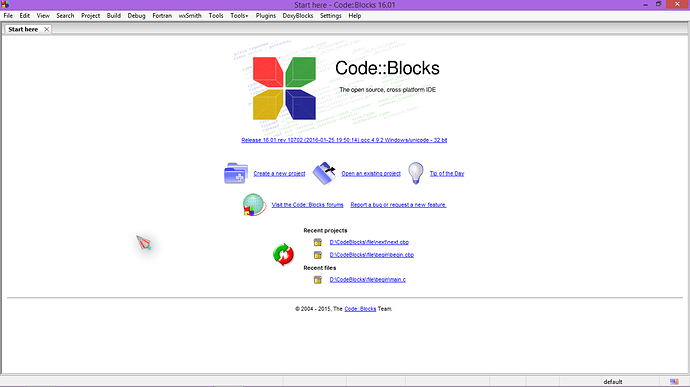The height and width of the screenshot is (387, 690).
Task: Minimize the Code::Blocks window
Action: [646, 4]
